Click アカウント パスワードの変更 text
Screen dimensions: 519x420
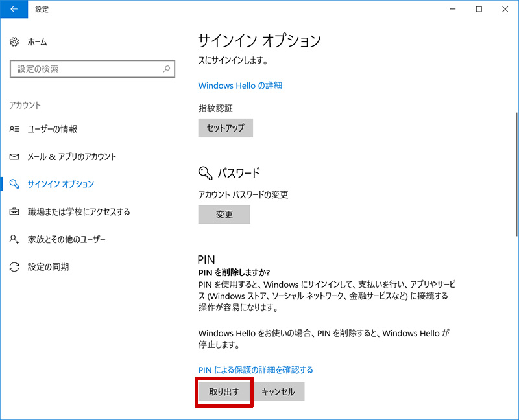click(243, 195)
